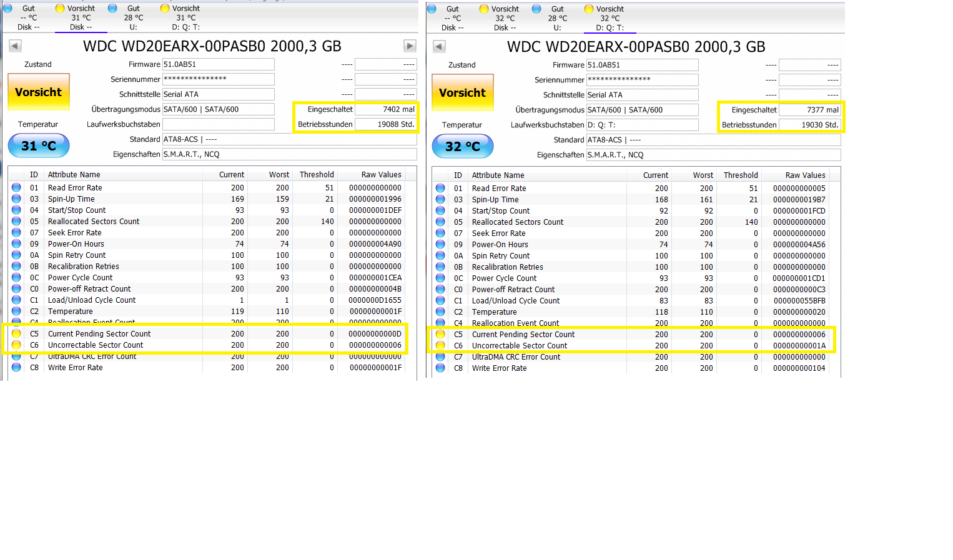Click the yellow orb beside Uncorrectable Sector Count, left window
The width and height of the screenshot is (953, 560).
coord(16,345)
